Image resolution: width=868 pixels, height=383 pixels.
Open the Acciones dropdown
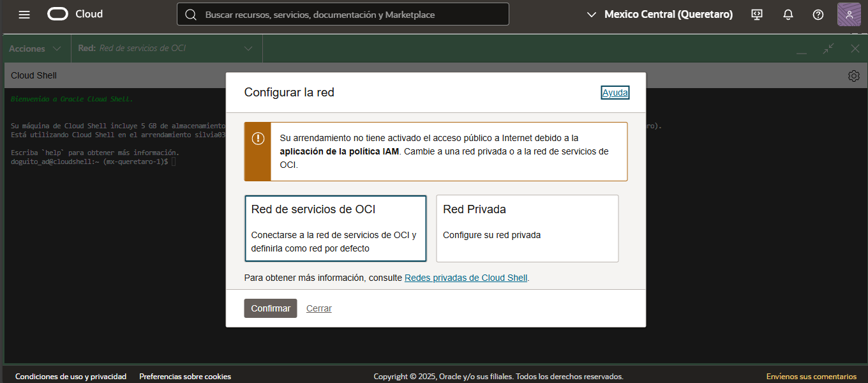tap(35, 48)
